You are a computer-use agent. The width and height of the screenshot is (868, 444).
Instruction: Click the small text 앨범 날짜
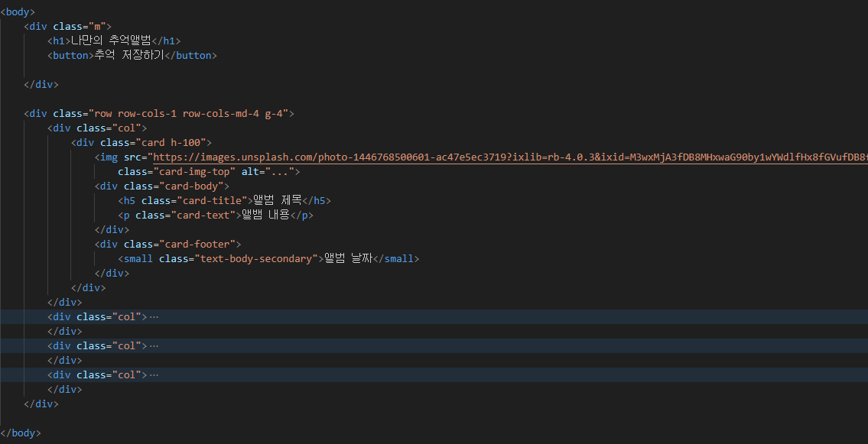coord(348,259)
